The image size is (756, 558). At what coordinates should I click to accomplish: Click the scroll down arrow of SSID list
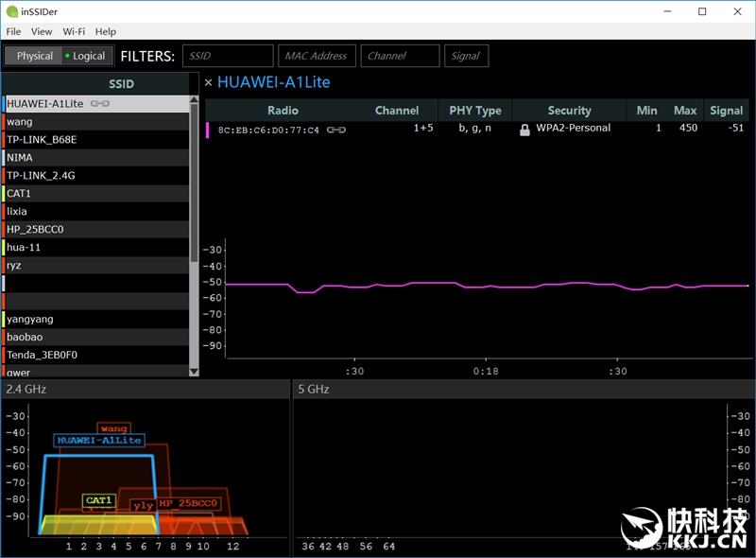[x=195, y=372]
